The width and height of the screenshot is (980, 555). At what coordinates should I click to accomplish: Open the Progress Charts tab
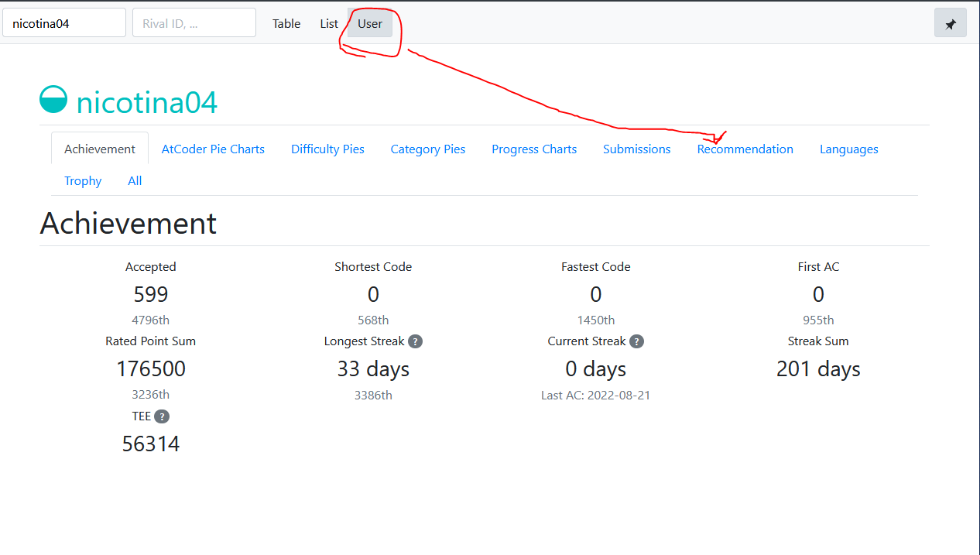point(534,149)
